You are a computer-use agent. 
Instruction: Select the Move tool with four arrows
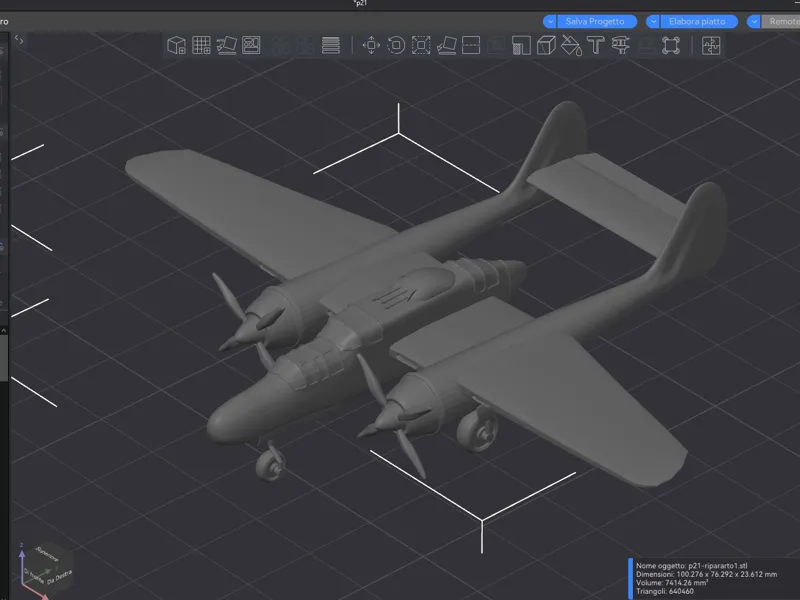click(x=371, y=45)
